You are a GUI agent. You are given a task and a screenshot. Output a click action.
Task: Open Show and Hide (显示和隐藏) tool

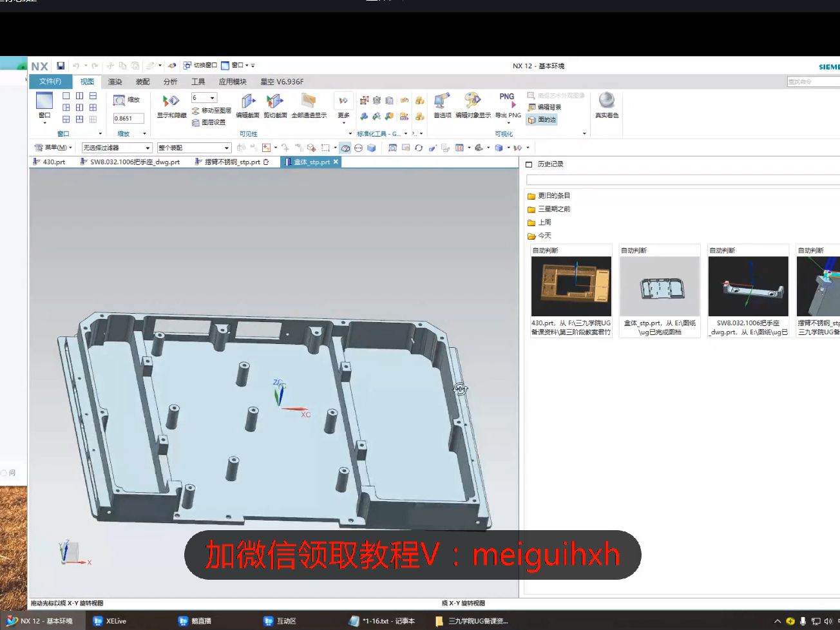coord(171,106)
